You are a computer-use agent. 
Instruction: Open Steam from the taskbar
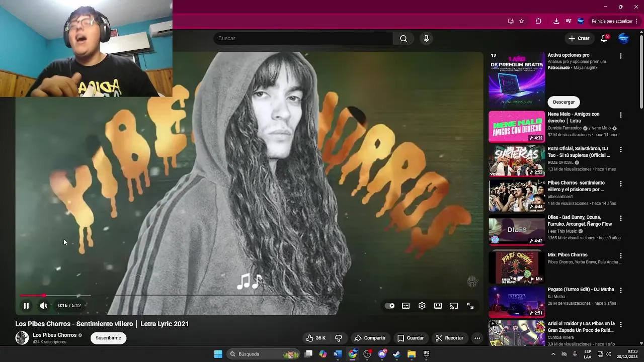(396, 354)
